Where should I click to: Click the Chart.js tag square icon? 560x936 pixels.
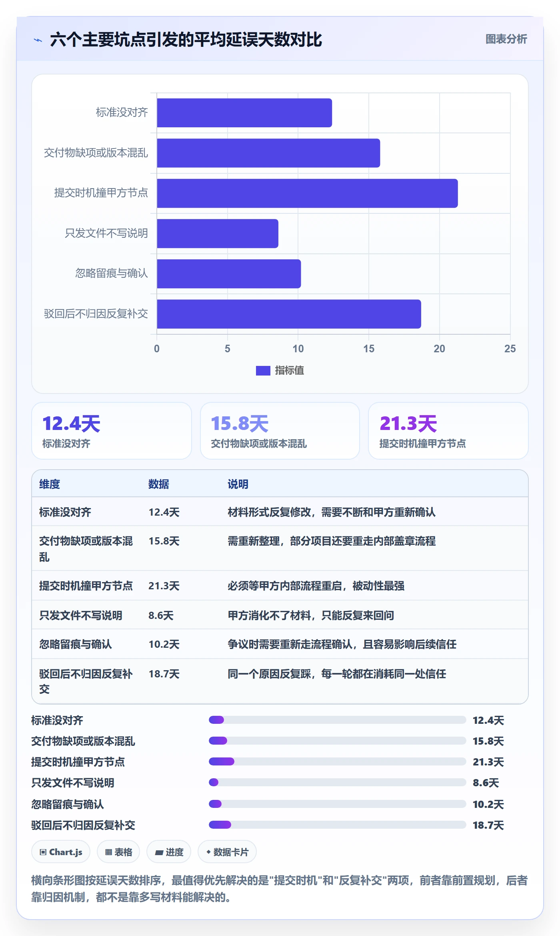point(43,852)
